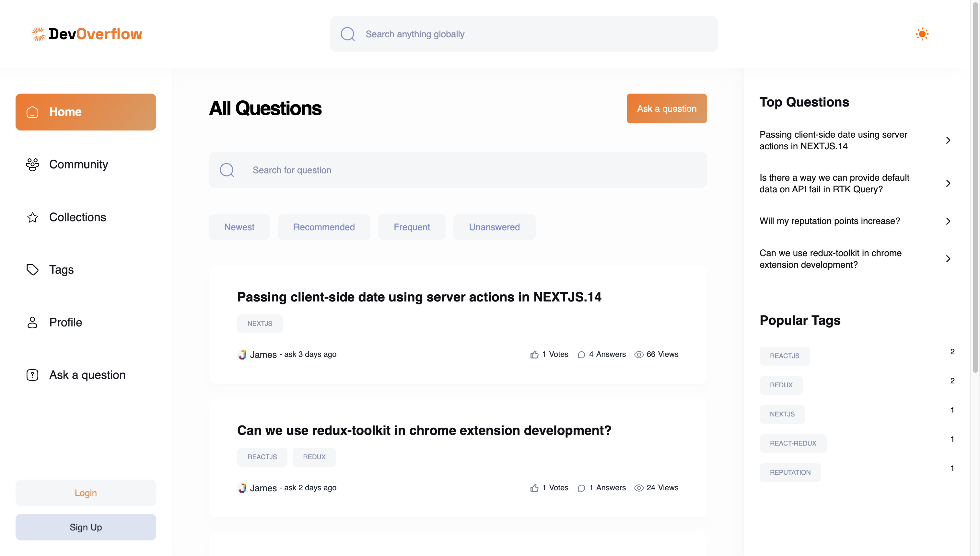
Task: Filter questions by Frequent
Action: [x=412, y=227]
